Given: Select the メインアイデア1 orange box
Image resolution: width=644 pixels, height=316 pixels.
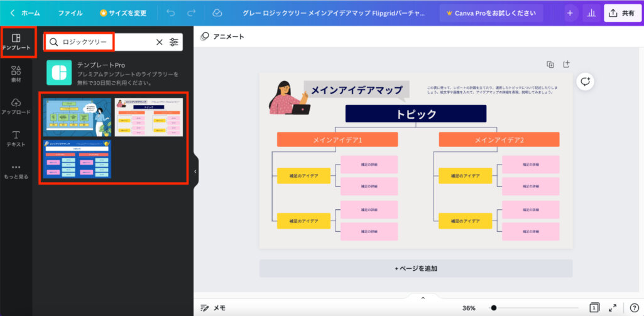Looking at the screenshot, I should click(x=337, y=139).
